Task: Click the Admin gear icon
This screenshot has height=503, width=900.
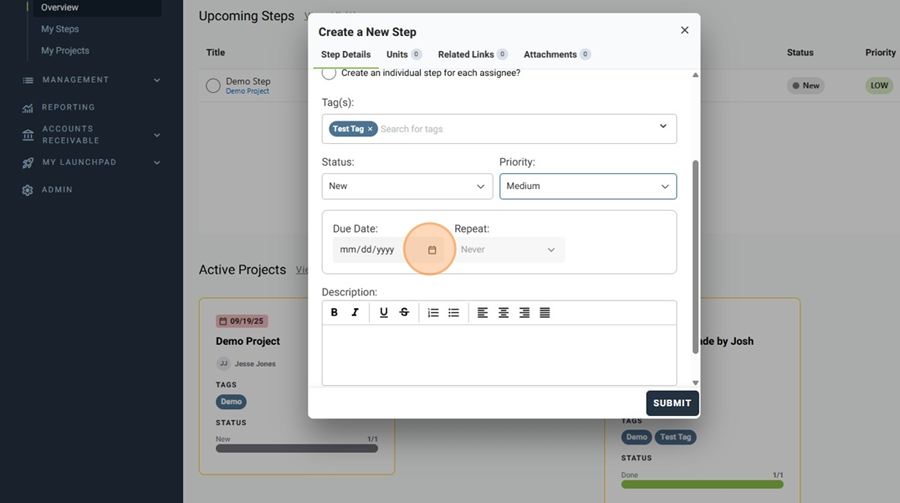Action: coord(28,190)
